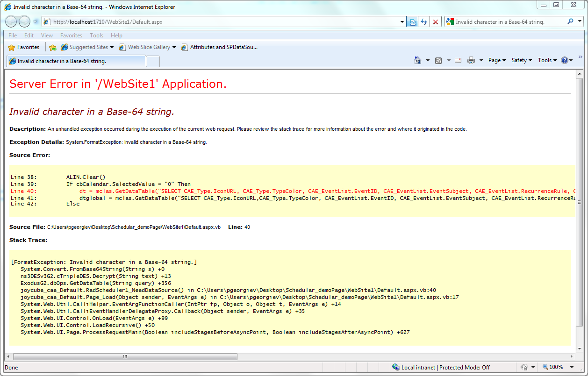Expand the Print dropdown arrow
588x376 pixels.
tap(481, 60)
